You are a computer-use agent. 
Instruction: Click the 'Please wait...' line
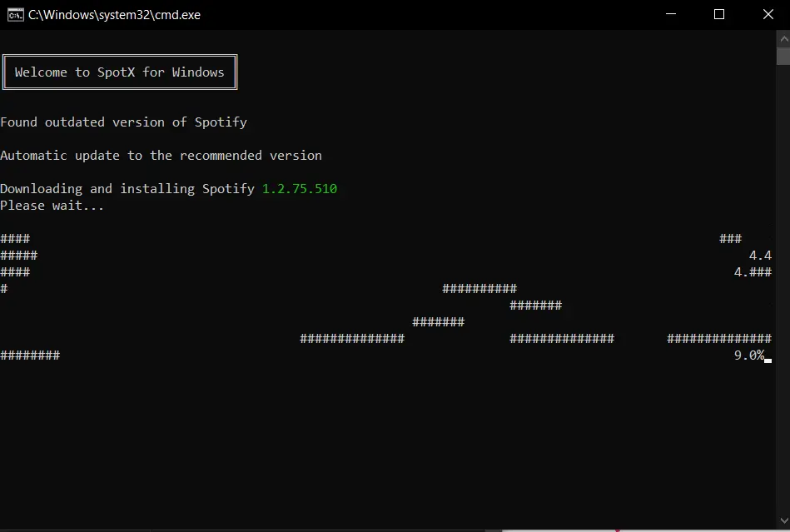[52, 206]
